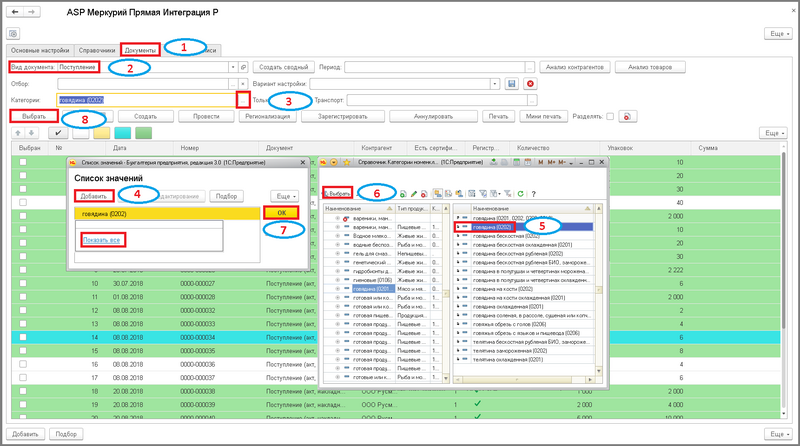Click mark-for-deletion red icon in Справочник toolbar
The image size is (800, 446).
[424, 194]
